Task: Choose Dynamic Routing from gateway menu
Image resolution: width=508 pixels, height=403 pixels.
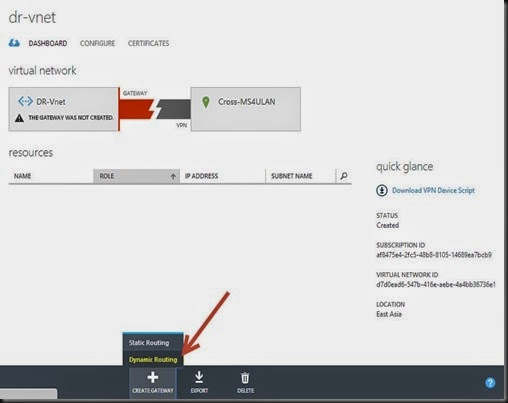Action: point(153,359)
